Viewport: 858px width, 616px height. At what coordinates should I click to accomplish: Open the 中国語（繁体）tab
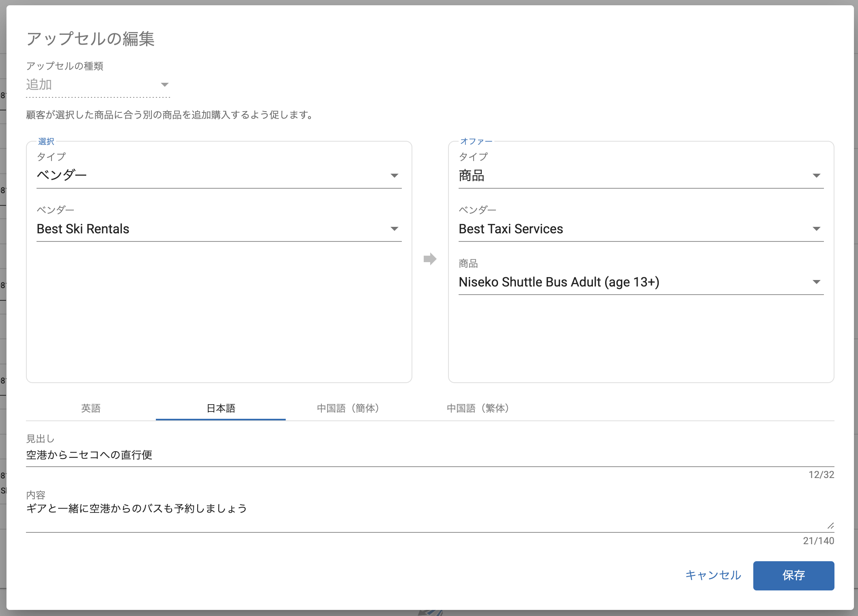tap(478, 408)
